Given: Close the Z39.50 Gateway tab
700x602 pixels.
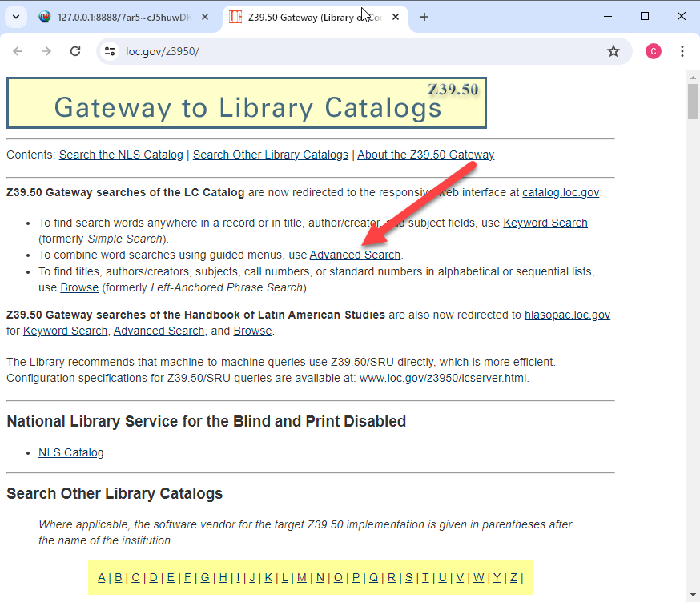Looking at the screenshot, I should (x=396, y=17).
